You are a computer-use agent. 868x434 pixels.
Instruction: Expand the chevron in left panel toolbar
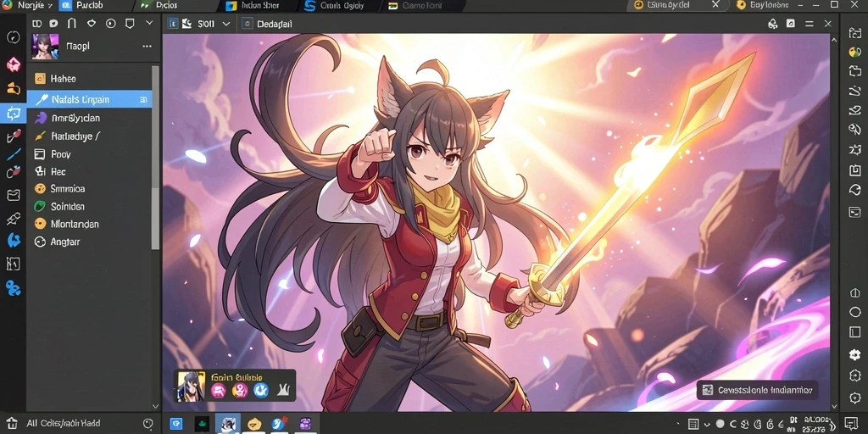click(x=149, y=23)
